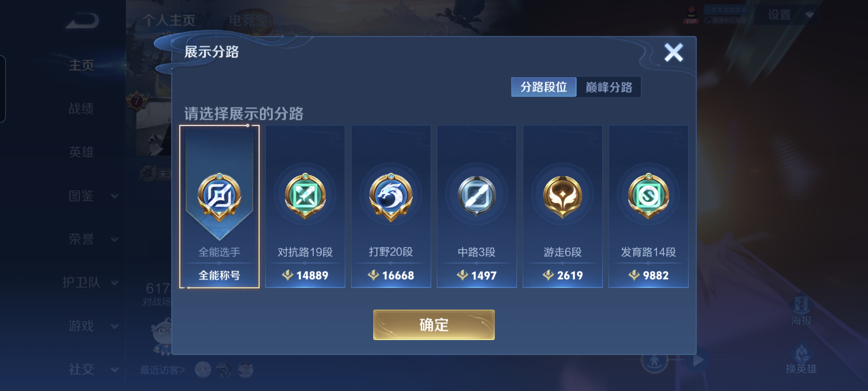Select the 中路3段 silver badge
The image size is (868, 391).
[476, 196]
